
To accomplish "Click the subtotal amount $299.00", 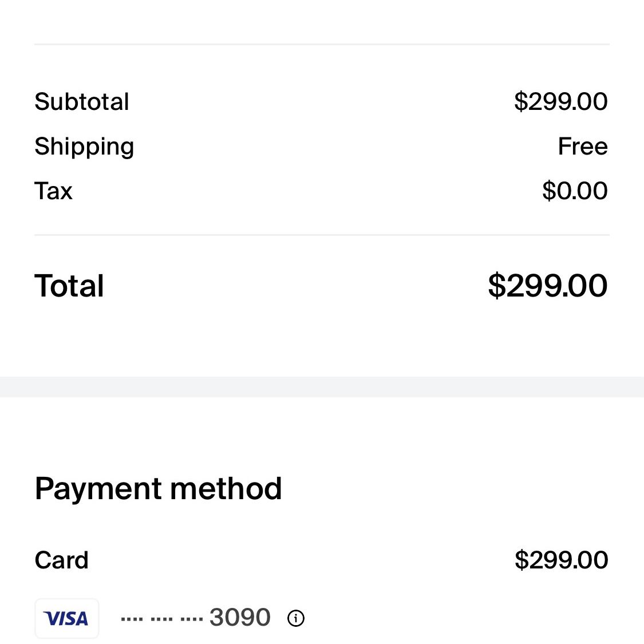I will point(561,101).
